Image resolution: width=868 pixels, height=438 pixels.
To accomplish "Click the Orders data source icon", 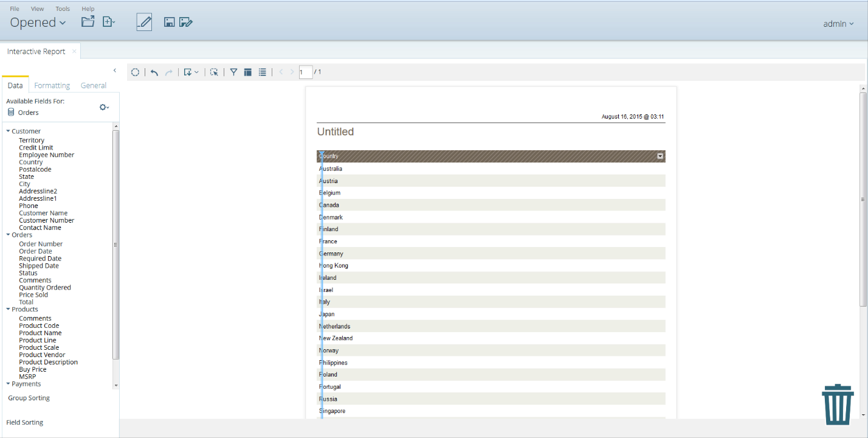I will pyautogui.click(x=11, y=112).
